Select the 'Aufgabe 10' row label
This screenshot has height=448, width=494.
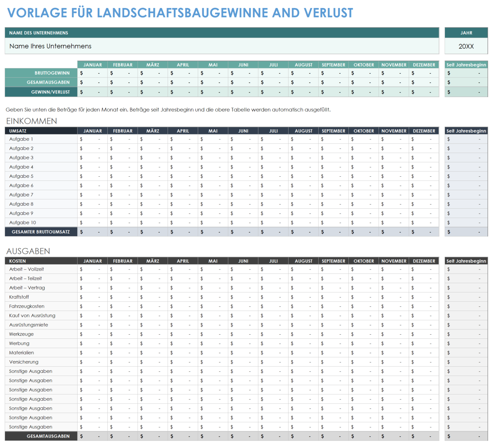click(x=41, y=223)
